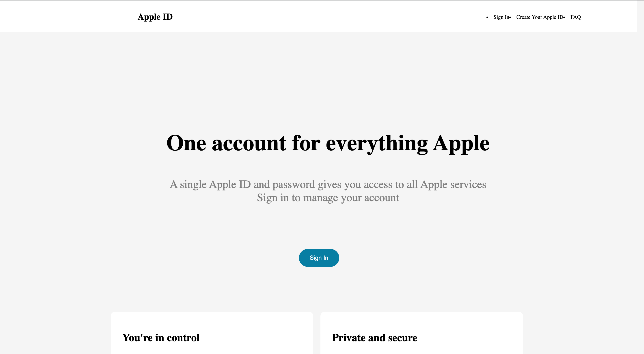Select the 'Private and secure' card heading

(374, 338)
